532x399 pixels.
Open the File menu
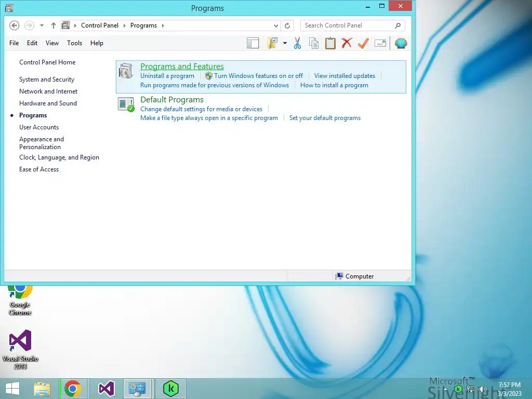14,43
